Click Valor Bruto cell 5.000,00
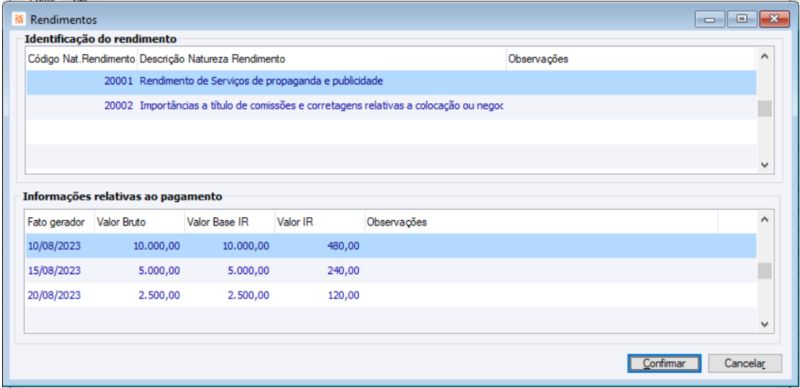This screenshot has height=388, width=800. [139, 271]
